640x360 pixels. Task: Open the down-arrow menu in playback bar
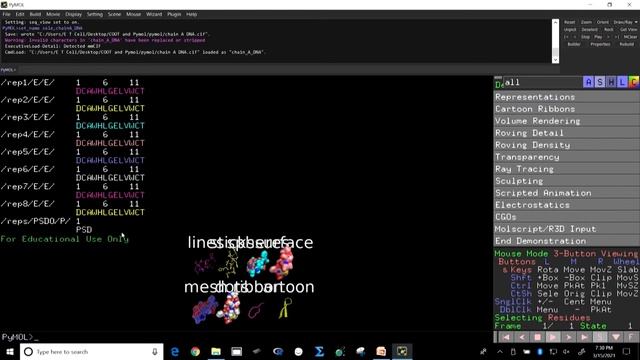(616, 337)
